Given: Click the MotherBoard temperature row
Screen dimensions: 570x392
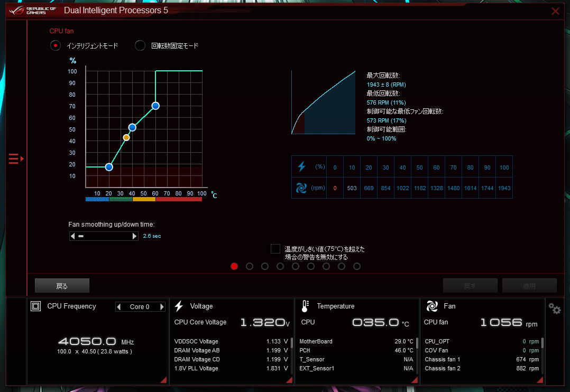Looking at the screenshot, I should point(356,341).
